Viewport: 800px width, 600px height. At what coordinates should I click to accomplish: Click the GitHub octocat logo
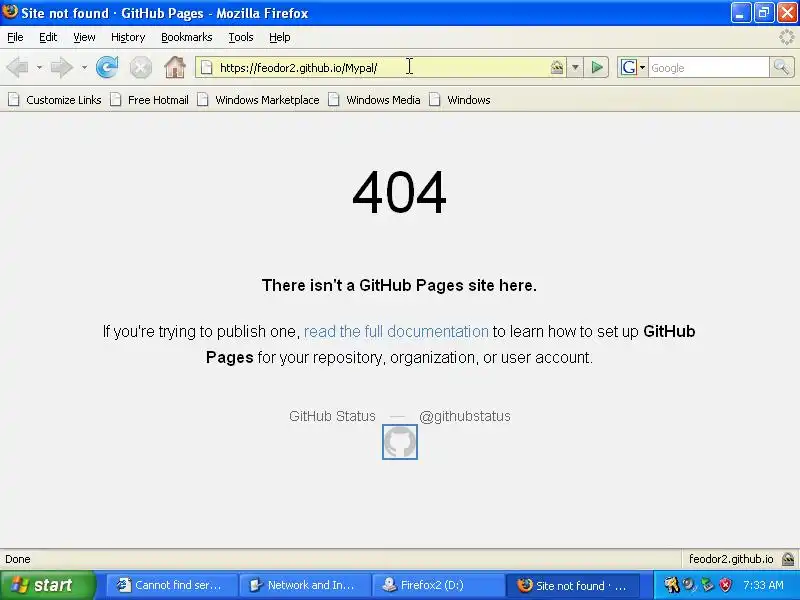[400, 442]
